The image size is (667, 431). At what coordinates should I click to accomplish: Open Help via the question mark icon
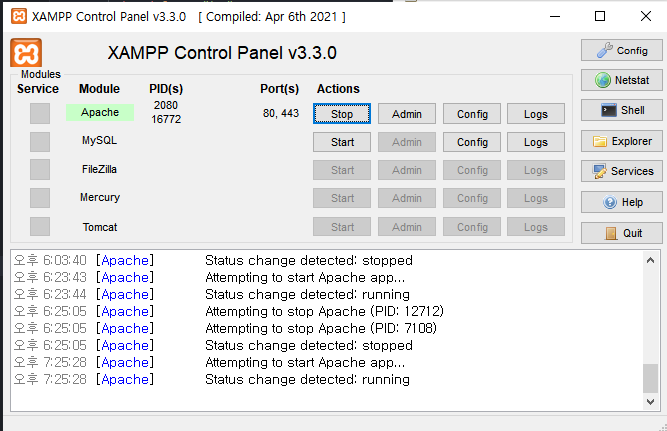point(621,202)
